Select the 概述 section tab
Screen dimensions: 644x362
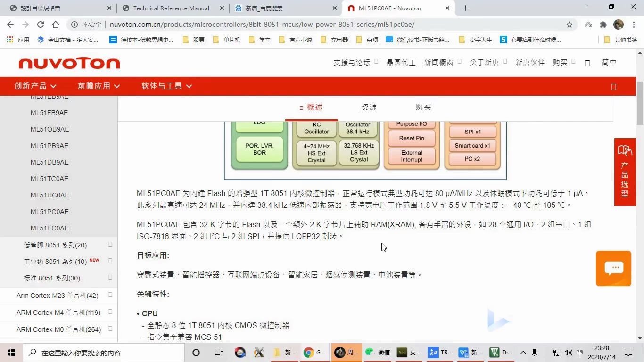click(311, 107)
